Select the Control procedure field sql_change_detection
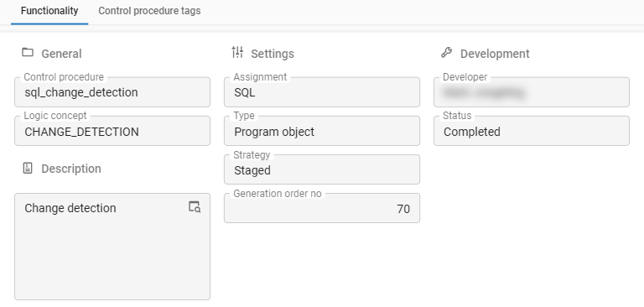The width and height of the screenshot is (644, 307). (112, 92)
